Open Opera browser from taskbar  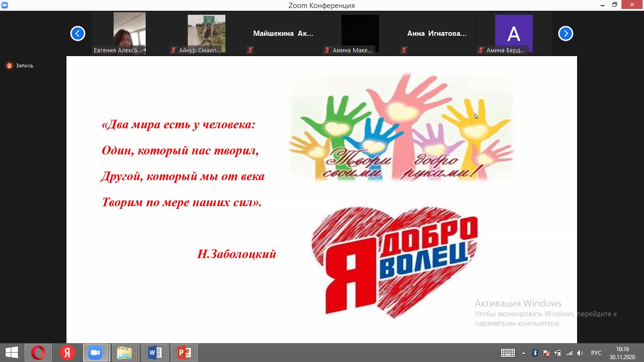pos(38,353)
